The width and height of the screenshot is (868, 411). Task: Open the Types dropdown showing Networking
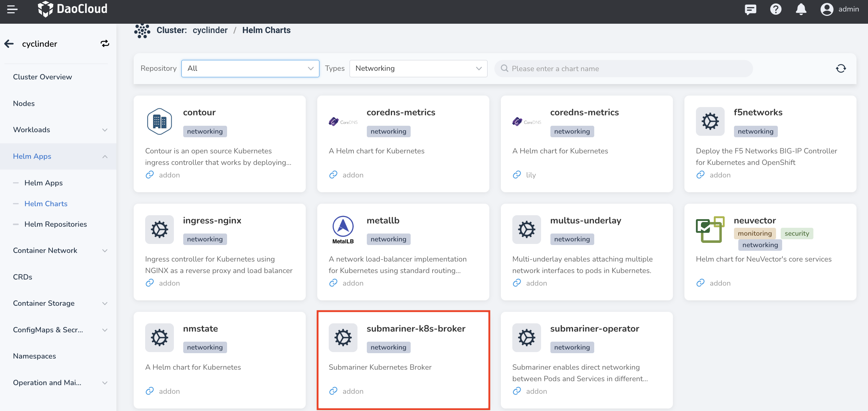pos(419,68)
